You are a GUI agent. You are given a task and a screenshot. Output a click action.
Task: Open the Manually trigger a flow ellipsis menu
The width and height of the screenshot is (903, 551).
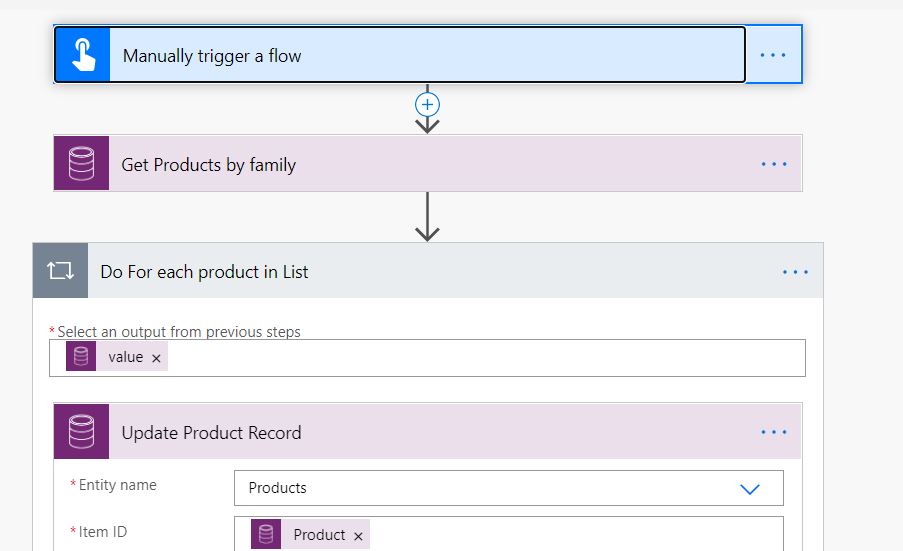[773, 55]
